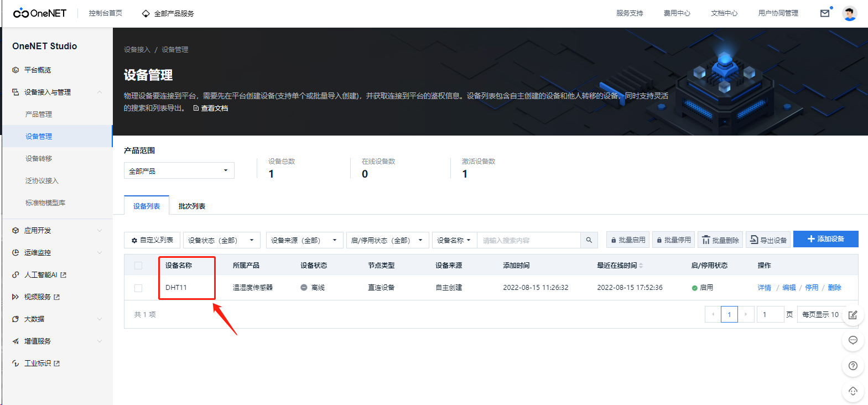Screen dimensions: 868x405
Task: Click the 运维监控 sidebar icon
Action: click(x=15, y=253)
